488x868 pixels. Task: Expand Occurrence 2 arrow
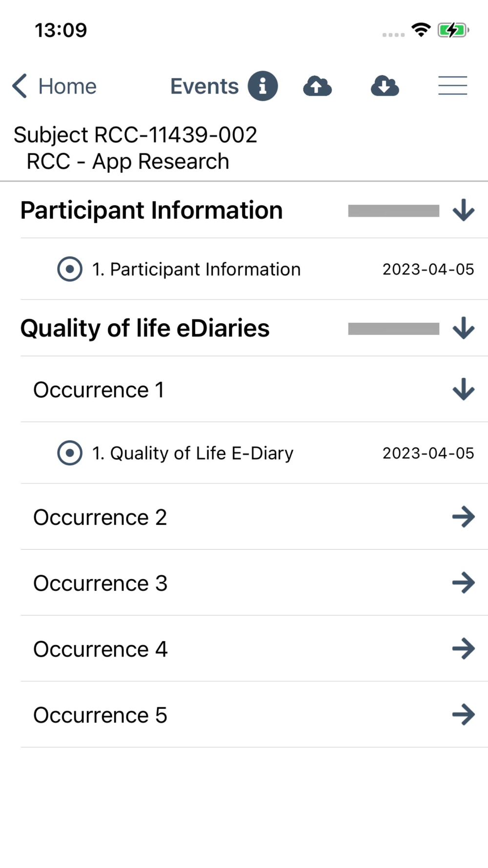click(463, 517)
